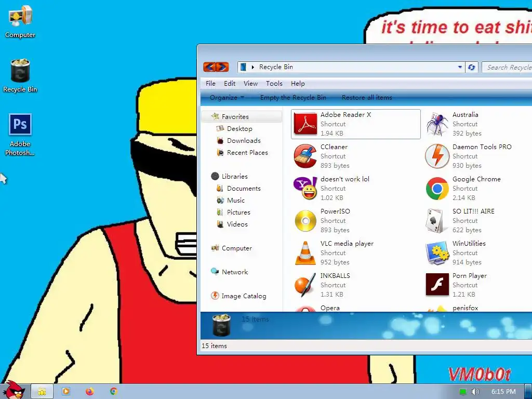This screenshot has width=532, height=399.
Task: Select Computer in the navigation pane
Action: point(236,248)
